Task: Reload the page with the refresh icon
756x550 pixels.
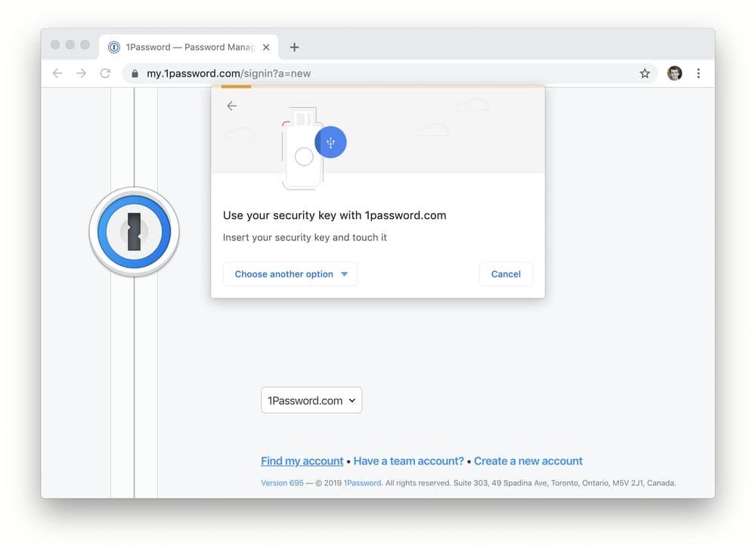Action: (105, 73)
